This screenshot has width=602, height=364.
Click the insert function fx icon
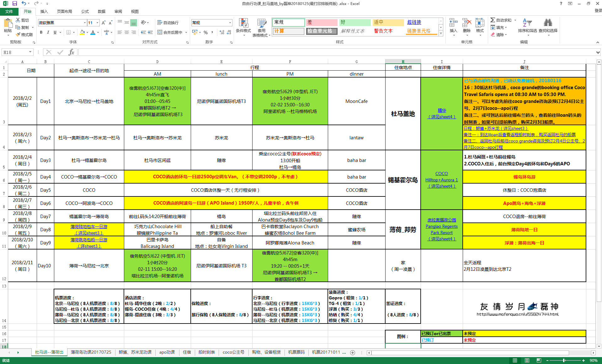point(71,52)
